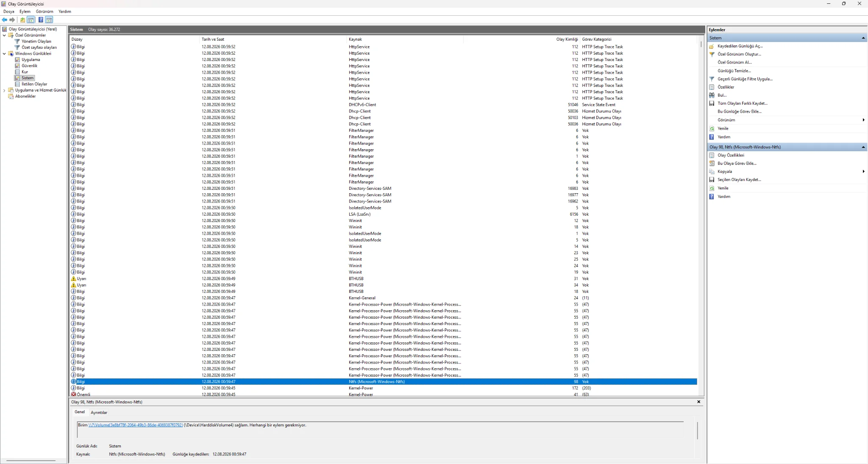Screen dimensions: 868x464
Task: Click Bu Olaya Görev Ekle action
Action: [737, 163]
